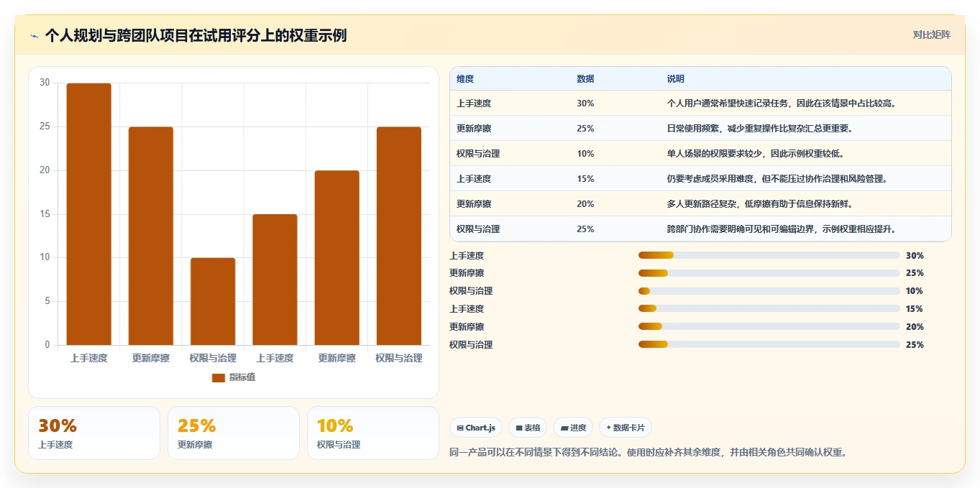Click the 更新摩擦 chart bar reaching 25
980x488 pixels.
point(151,236)
